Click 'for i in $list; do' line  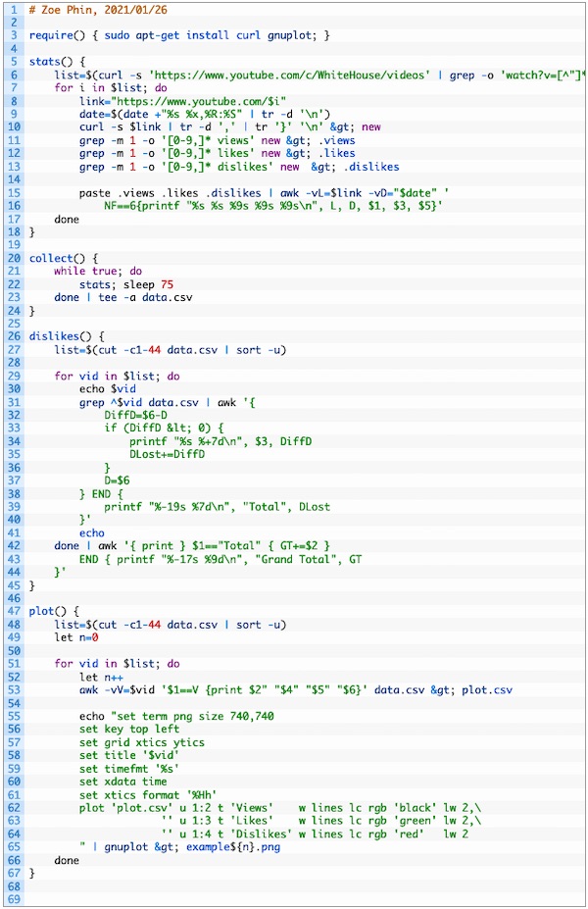[111, 87]
